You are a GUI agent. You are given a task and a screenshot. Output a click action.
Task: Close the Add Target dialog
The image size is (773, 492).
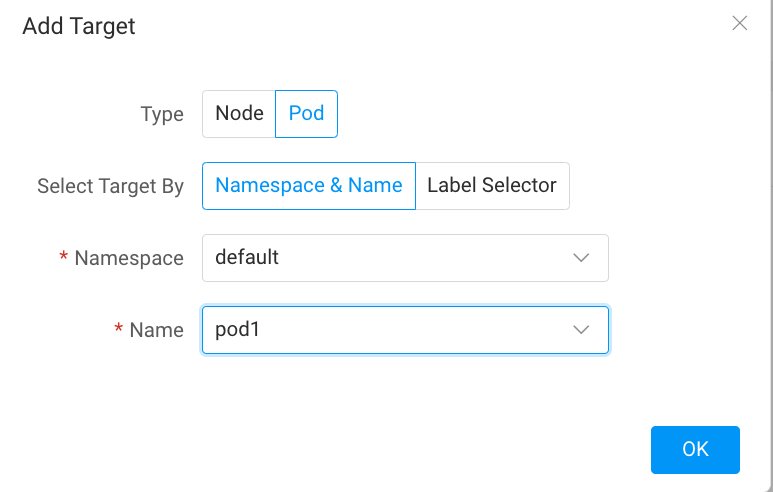click(739, 23)
